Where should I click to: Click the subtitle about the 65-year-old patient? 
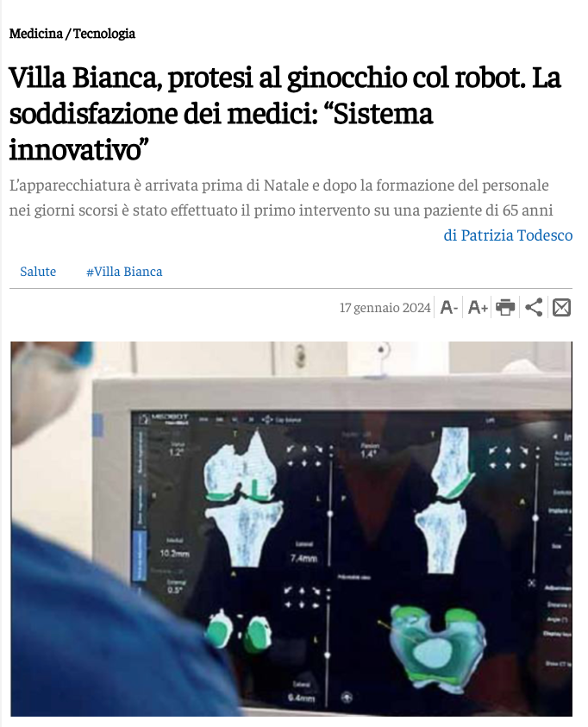tap(281, 197)
